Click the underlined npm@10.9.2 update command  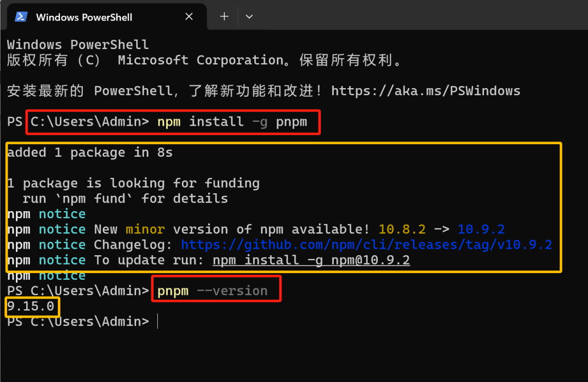point(311,260)
